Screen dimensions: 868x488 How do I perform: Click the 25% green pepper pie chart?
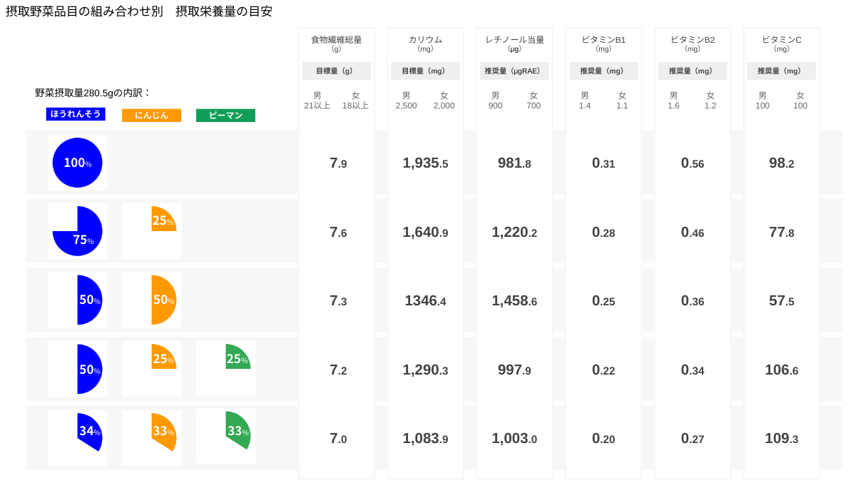coord(238,358)
